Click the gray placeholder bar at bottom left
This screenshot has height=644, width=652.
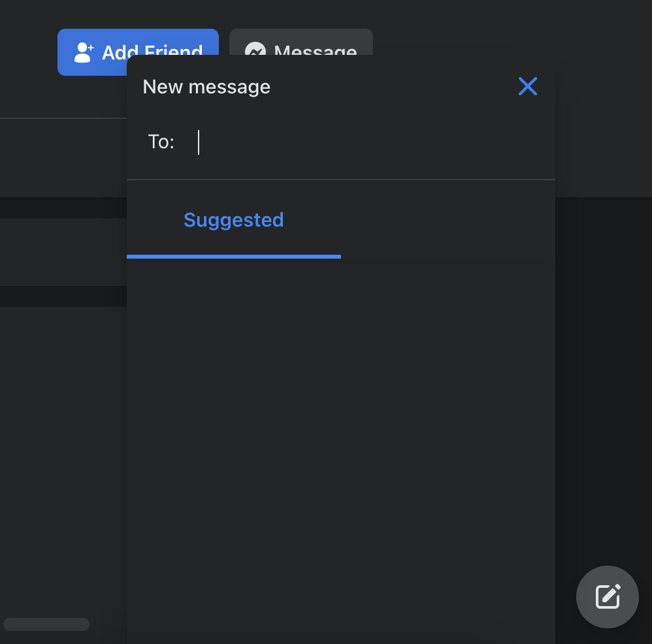tap(46, 624)
